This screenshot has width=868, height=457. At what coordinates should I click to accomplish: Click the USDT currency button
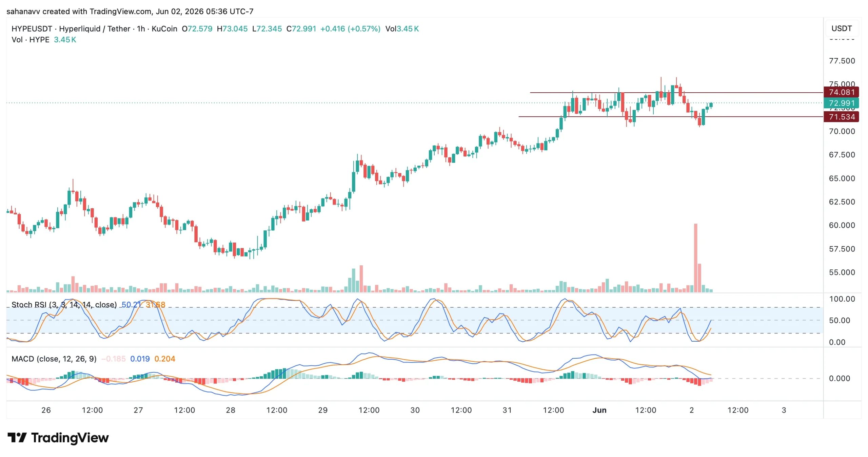click(x=842, y=28)
